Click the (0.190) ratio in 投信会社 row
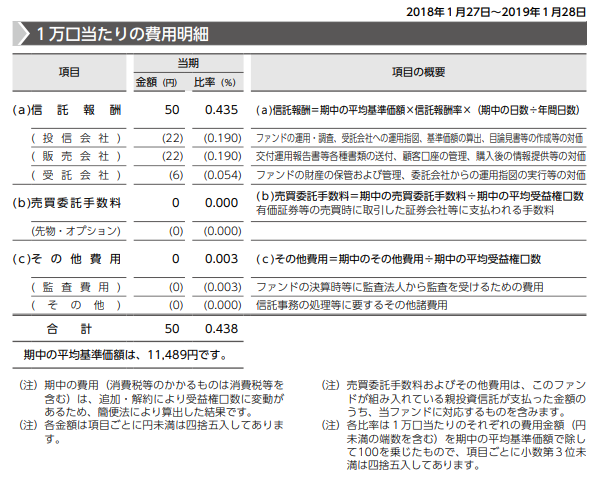597x481 pixels. pos(222,138)
